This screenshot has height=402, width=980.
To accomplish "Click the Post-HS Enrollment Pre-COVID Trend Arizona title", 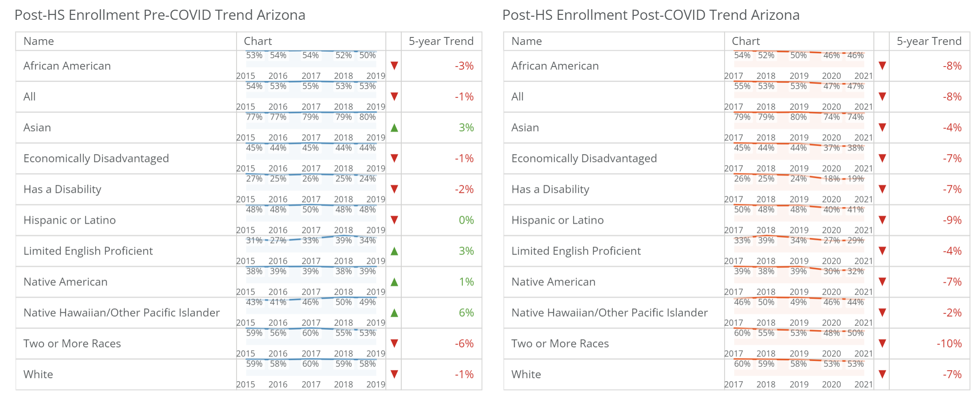I will pos(160,15).
